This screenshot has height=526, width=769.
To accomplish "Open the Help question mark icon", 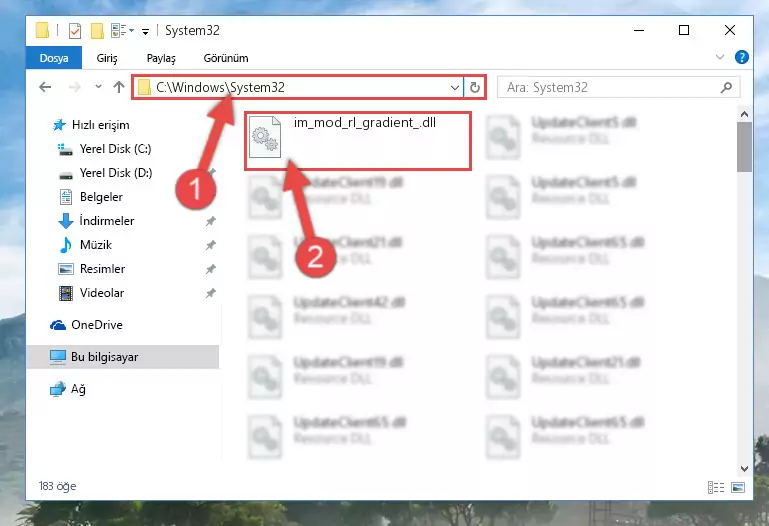I will tap(741, 57).
